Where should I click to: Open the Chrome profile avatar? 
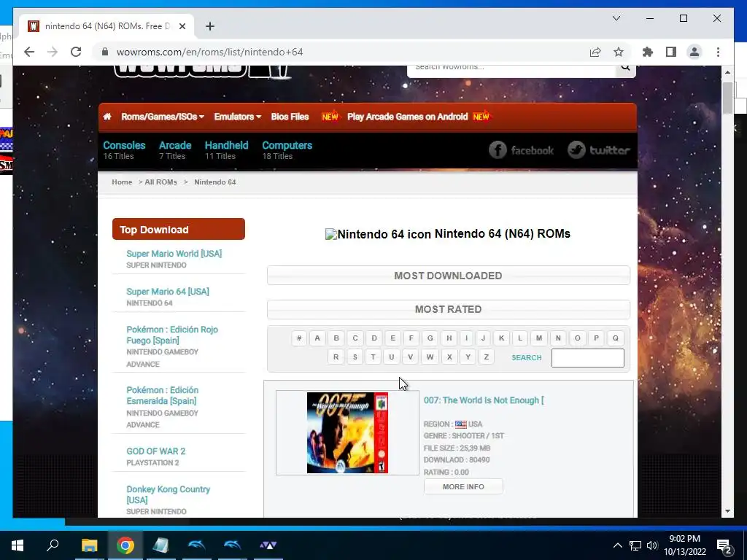click(694, 52)
